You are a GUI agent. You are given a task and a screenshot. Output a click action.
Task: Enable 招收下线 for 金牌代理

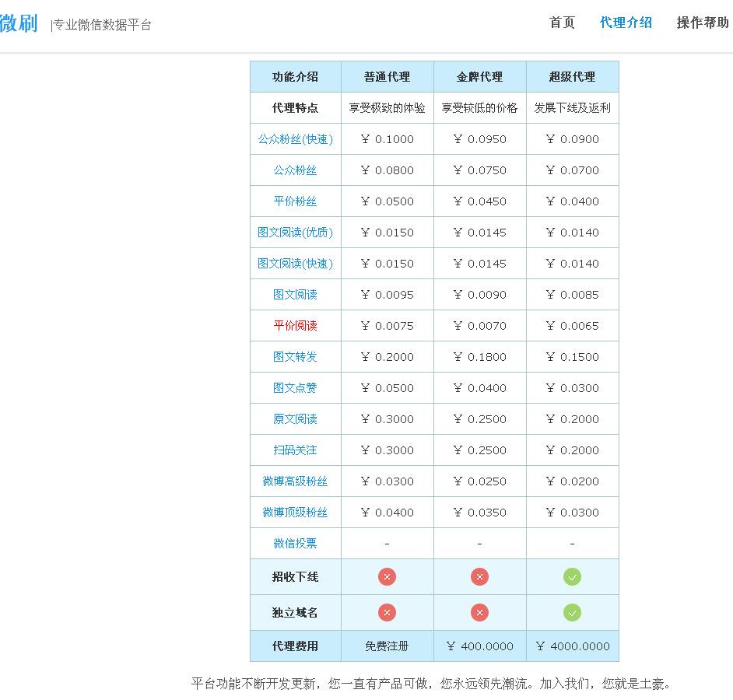[x=480, y=576]
